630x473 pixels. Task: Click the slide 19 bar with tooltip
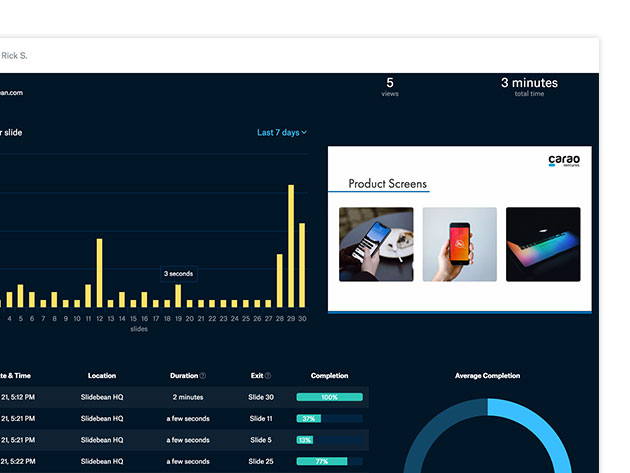(x=178, y=296)
